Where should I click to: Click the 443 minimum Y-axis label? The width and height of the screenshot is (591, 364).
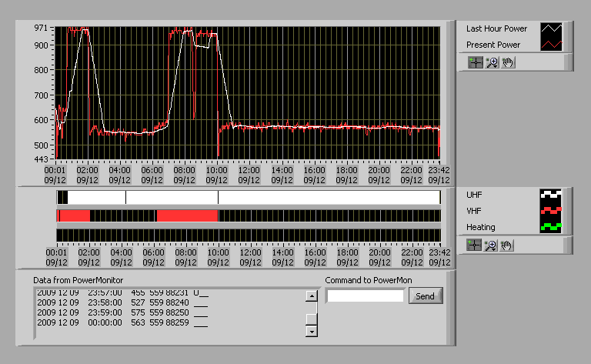coord(41,160)
